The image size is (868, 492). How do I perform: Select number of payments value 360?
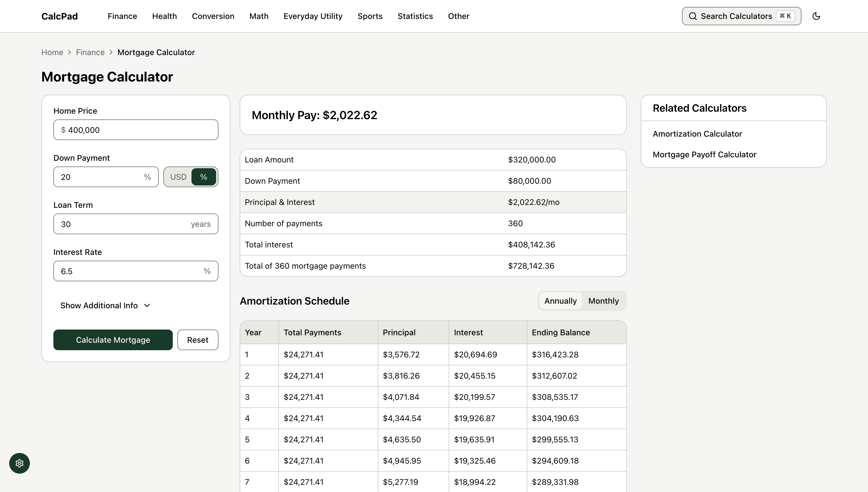[x=515, y=223]
